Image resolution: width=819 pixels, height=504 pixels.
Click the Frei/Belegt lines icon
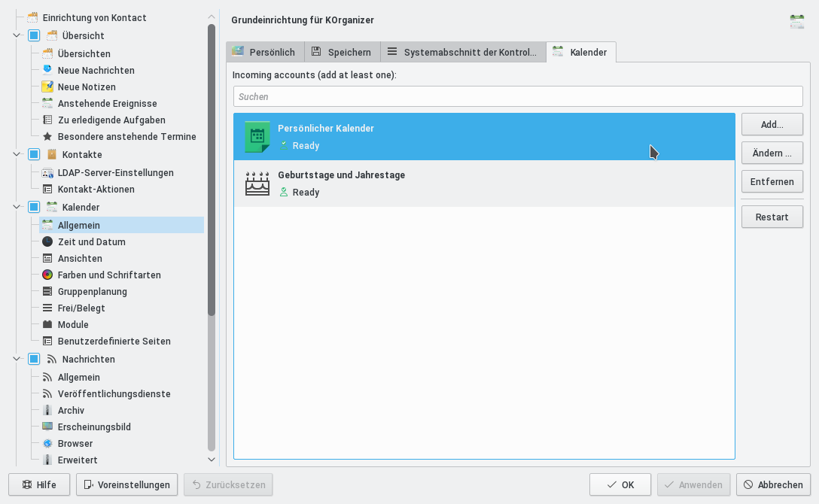click(x=47, y=308)
